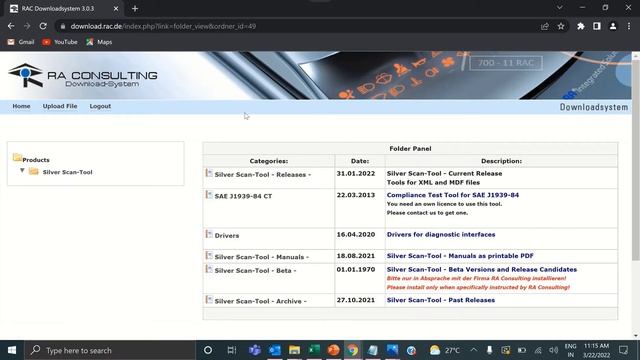Click the RA Consulting logo
This screenshot has width=640, height=360.
[83, 76]
